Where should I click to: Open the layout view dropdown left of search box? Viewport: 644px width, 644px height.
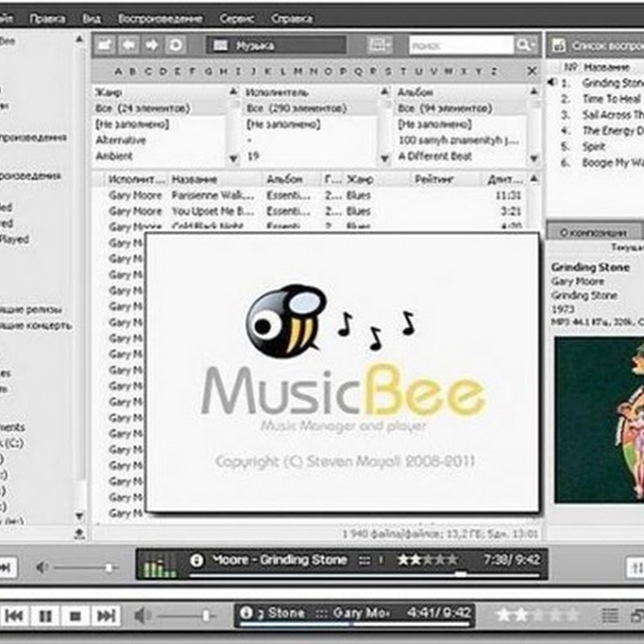[x=379, y=45]
